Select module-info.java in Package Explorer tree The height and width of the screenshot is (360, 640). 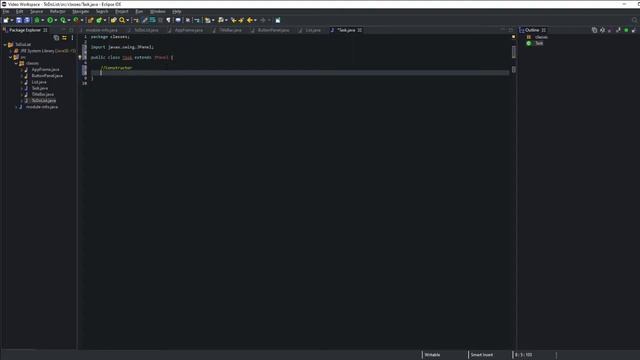(42, 107)
